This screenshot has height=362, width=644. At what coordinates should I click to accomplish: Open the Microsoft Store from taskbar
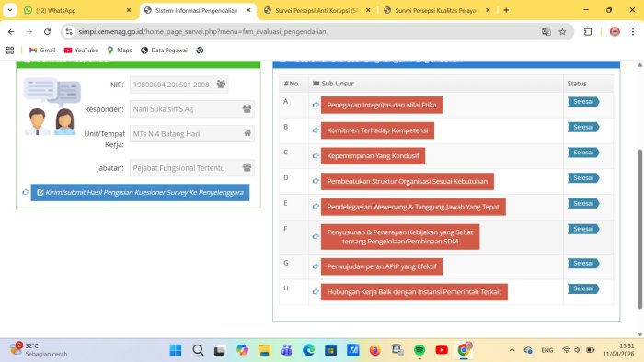pyautogui.click(x=330, y=350)
